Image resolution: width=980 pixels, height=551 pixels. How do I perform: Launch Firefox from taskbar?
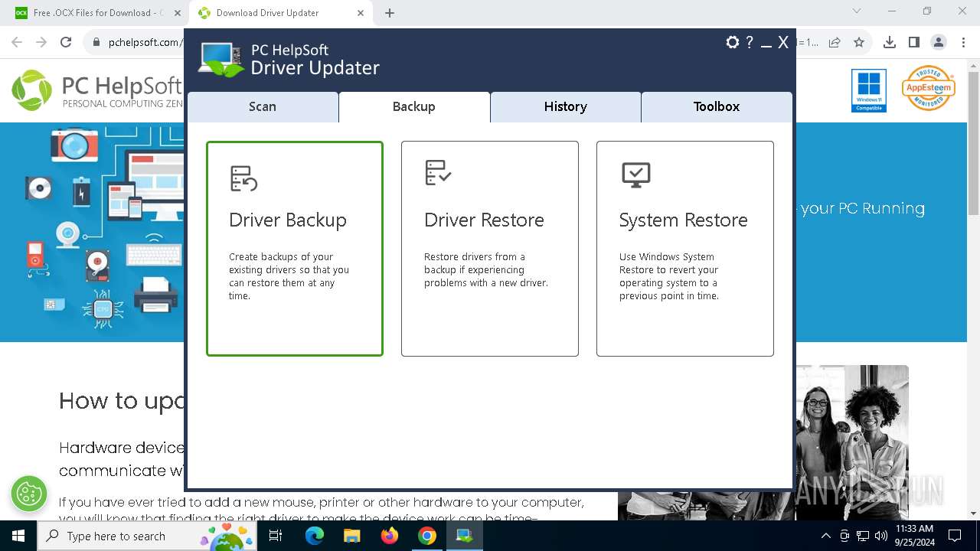tap(390, 536)
